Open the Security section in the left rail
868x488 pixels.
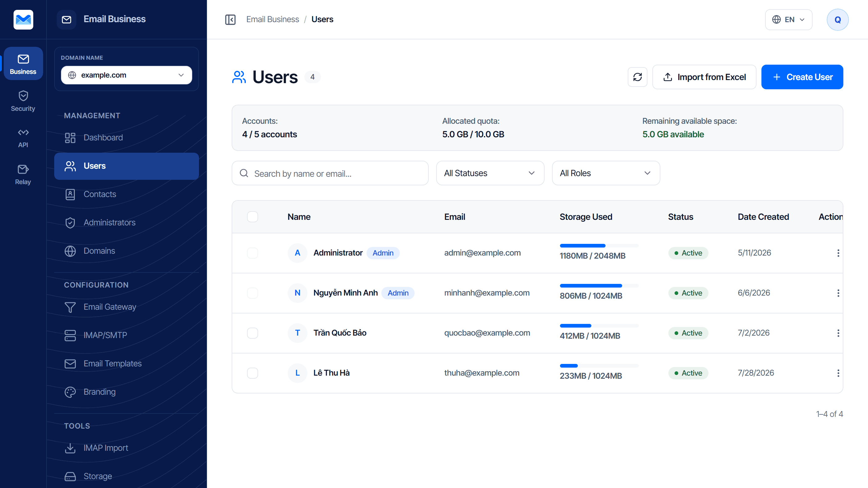[x=23, y=101]
